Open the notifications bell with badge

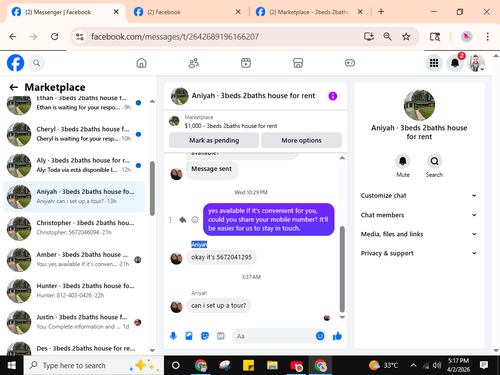pyautogui.click(x=455, y=63)
